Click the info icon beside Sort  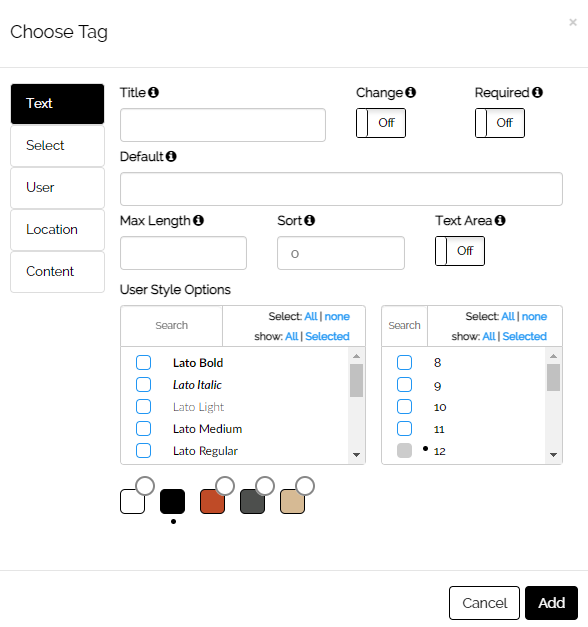(x=310, y=220)
